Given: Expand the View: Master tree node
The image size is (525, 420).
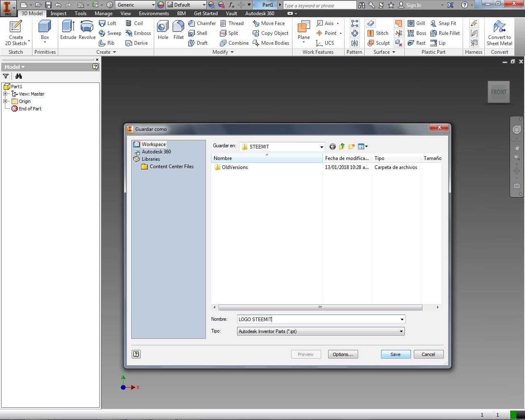Looking at the screenshot, I should [x=5, y=94].
